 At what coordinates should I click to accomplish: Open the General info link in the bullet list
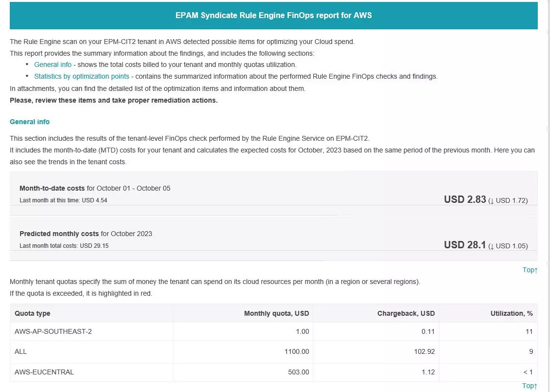pos(53,65)
